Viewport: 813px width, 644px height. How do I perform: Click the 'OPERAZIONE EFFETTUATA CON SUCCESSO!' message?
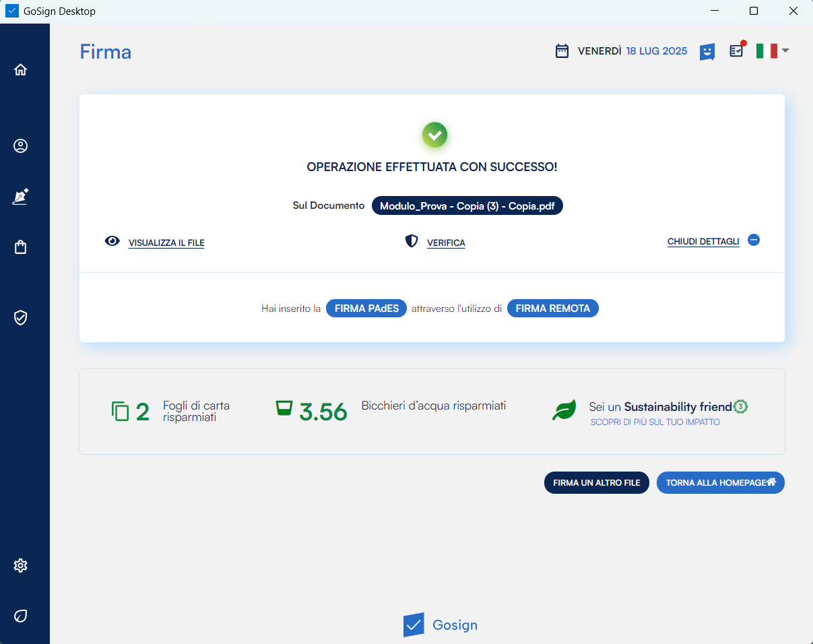(x=432, y=167)
